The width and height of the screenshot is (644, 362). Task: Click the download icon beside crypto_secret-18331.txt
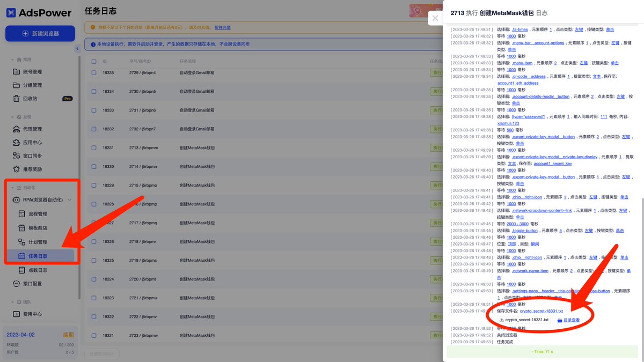[502, 320]
